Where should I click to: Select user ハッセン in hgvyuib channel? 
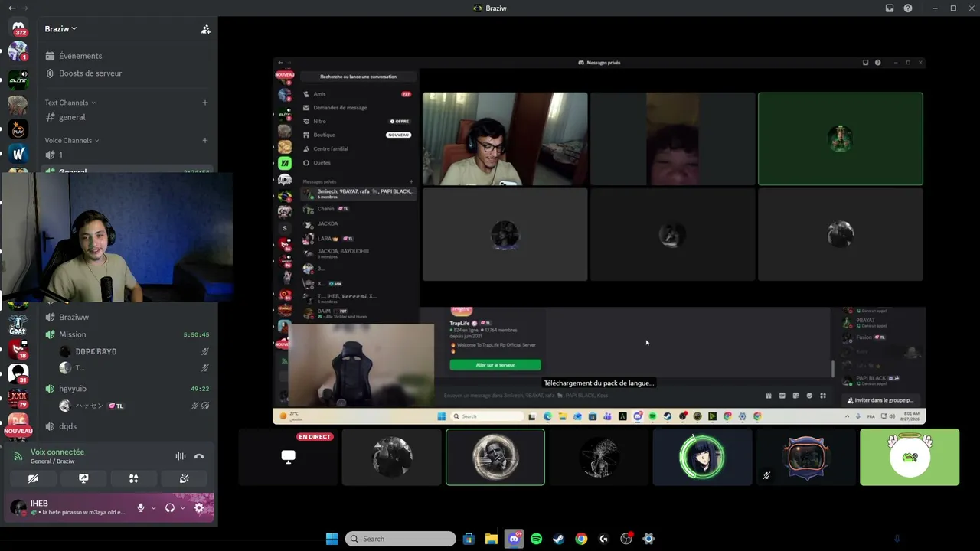pyautogui.click(x=134, y=406)
